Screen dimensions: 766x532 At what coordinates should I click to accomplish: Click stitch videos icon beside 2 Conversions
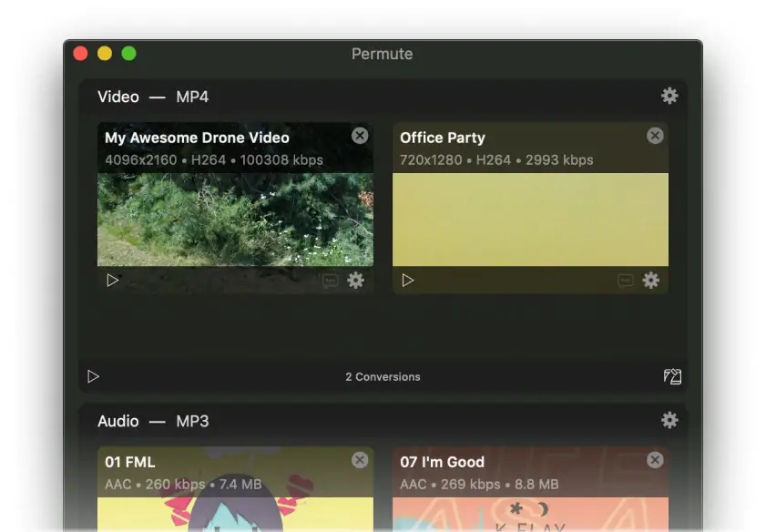pos(672,376)
